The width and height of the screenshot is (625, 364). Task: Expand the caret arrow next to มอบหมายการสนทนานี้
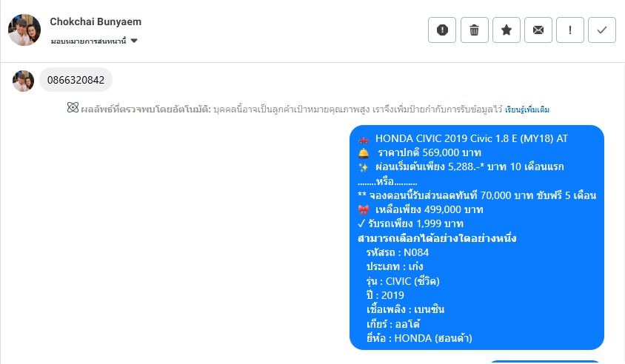pyautogui.click(x=134, y=41)
